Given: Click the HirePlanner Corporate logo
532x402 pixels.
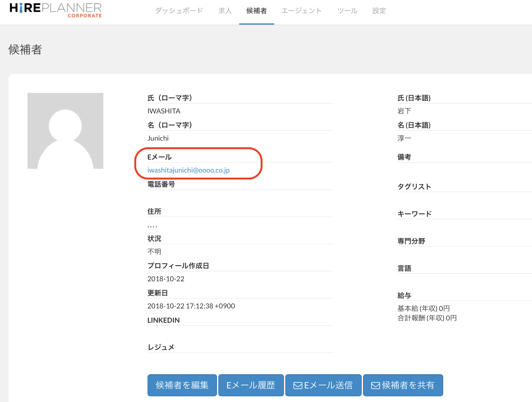Looking at the screenshot, I should (x=56, y=10).
